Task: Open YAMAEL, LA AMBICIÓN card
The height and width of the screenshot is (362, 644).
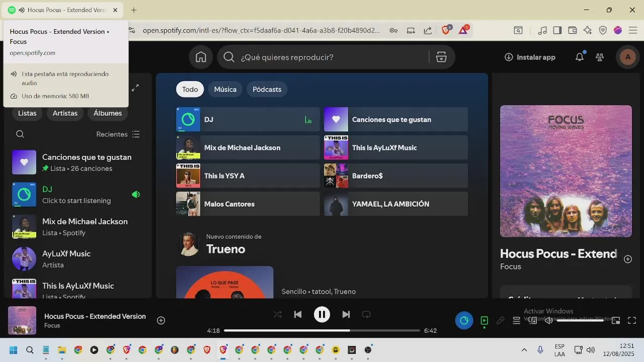Action: (395, 204)
